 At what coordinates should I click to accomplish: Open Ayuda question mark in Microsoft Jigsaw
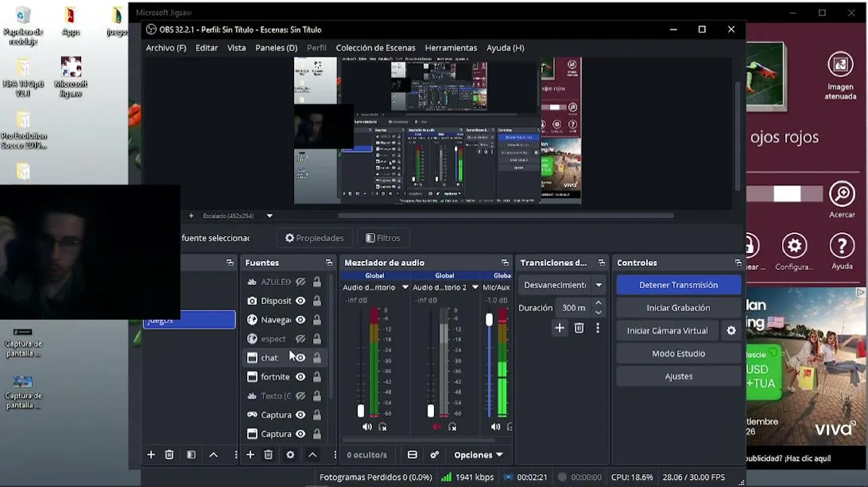(842, 246)
